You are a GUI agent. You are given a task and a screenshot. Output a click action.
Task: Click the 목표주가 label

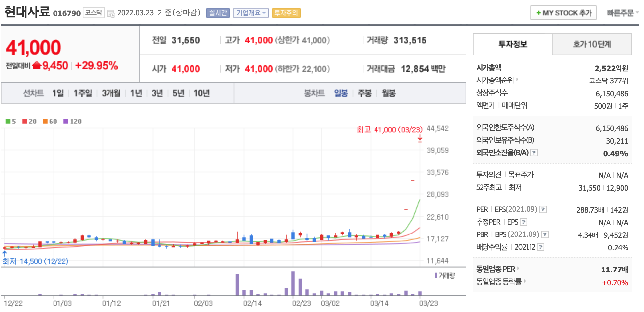[x=521, y=175]
